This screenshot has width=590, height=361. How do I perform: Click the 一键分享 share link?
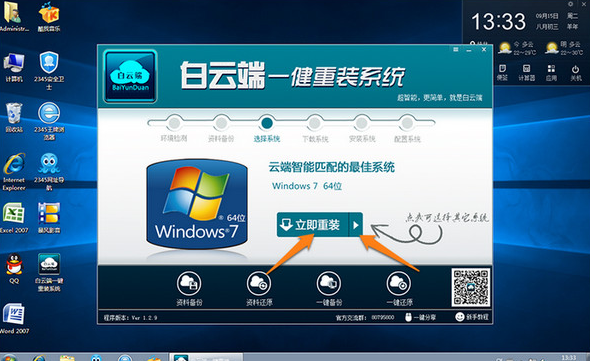tap(420, 317)
